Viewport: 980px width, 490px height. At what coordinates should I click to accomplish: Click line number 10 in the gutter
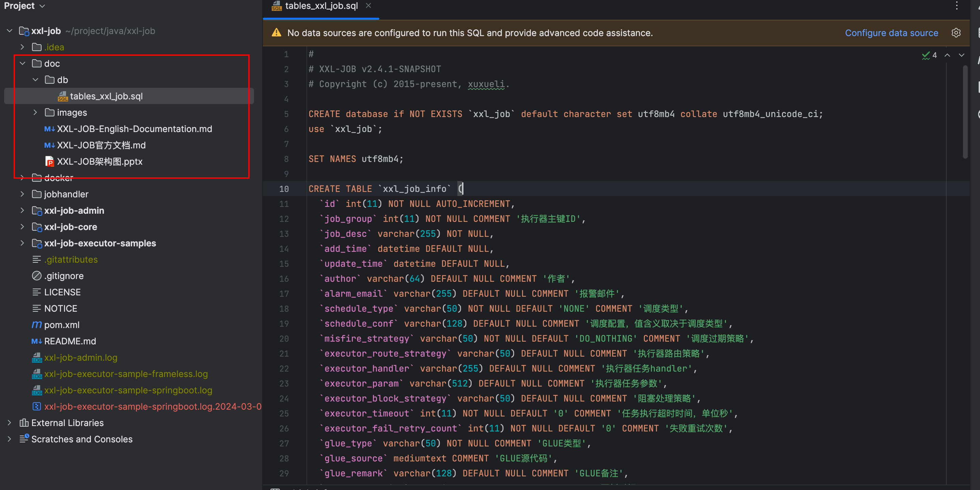[x=284, y=189]
